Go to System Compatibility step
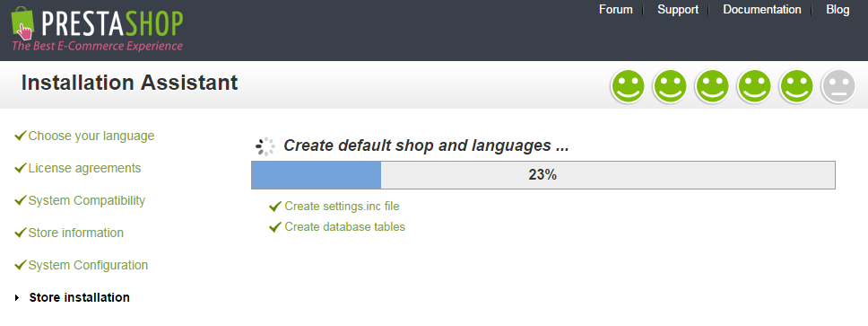 [x=86, y=200]
